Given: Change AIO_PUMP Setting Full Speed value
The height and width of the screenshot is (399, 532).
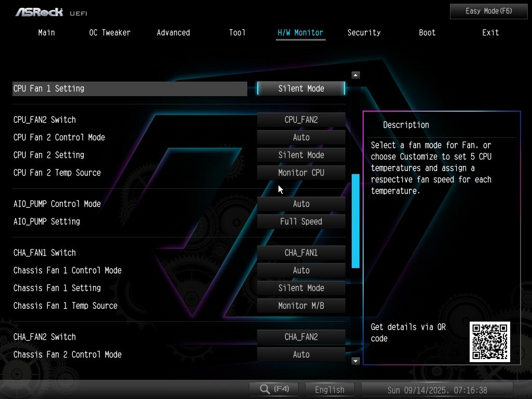Looking at the screenshot, I should click(x=301, y=221).
